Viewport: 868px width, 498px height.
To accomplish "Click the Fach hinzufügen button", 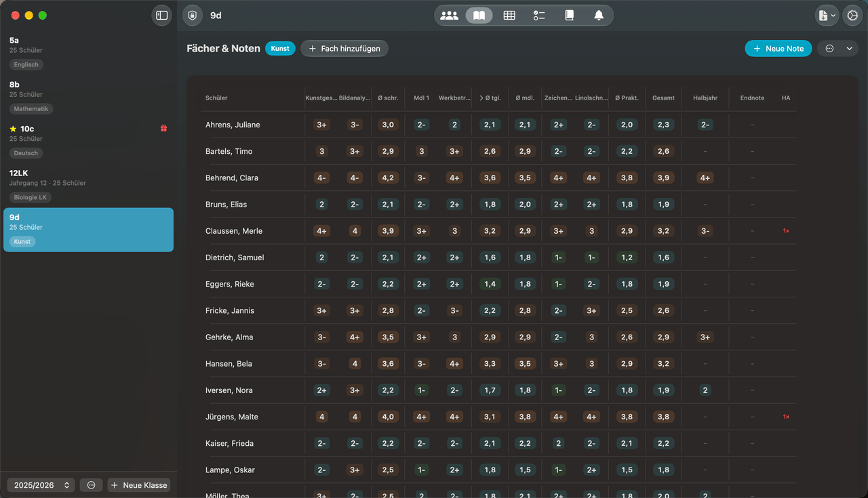I will 344,49.
